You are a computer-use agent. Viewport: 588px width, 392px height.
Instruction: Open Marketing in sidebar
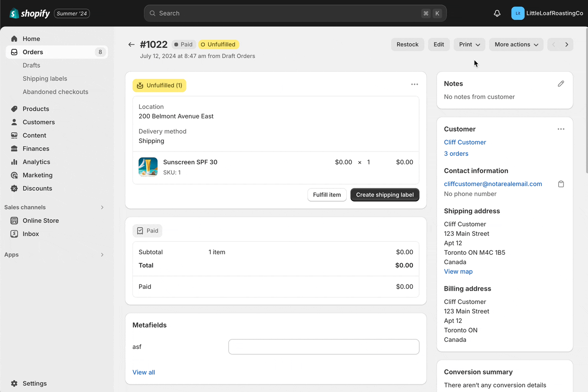(x=37, y=175)
